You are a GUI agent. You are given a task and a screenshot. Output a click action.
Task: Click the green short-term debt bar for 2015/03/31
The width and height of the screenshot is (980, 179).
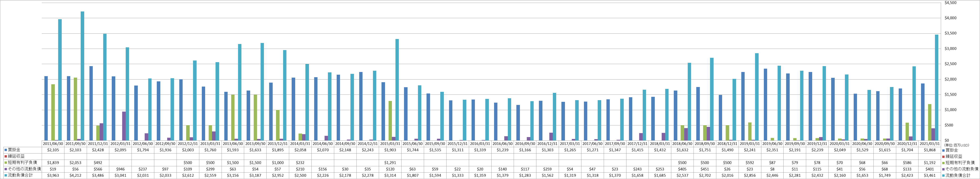pyautogui.click(x=390, y=120)
